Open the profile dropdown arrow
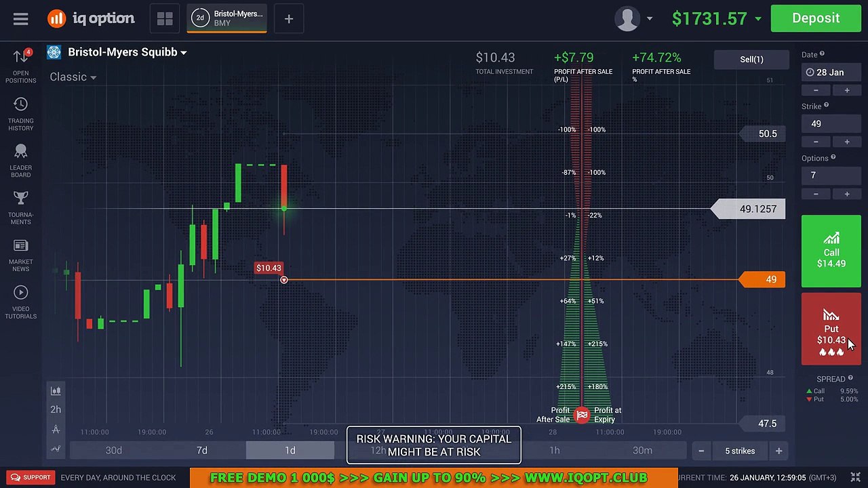Viewport: 868px width, 488px height. click(x=650, y=19)
